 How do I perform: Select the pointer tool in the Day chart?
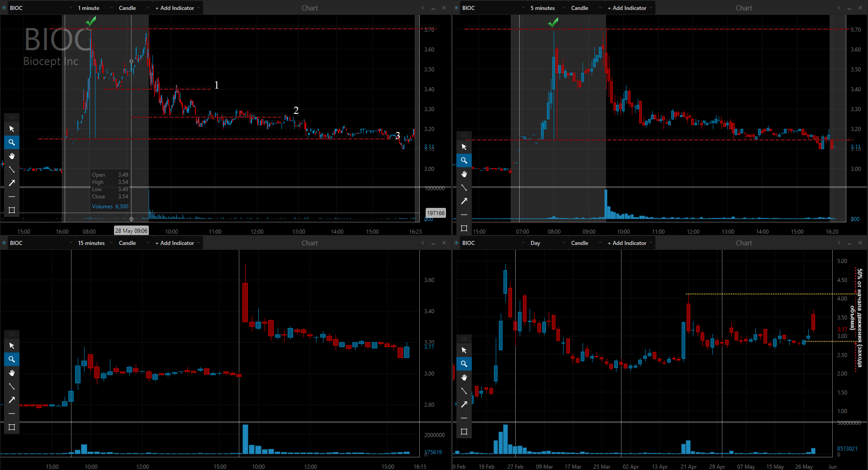coord(464,350)
